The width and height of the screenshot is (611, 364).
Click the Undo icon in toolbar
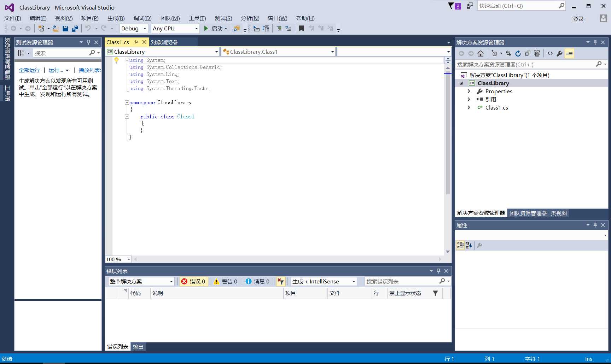[88, 28]
